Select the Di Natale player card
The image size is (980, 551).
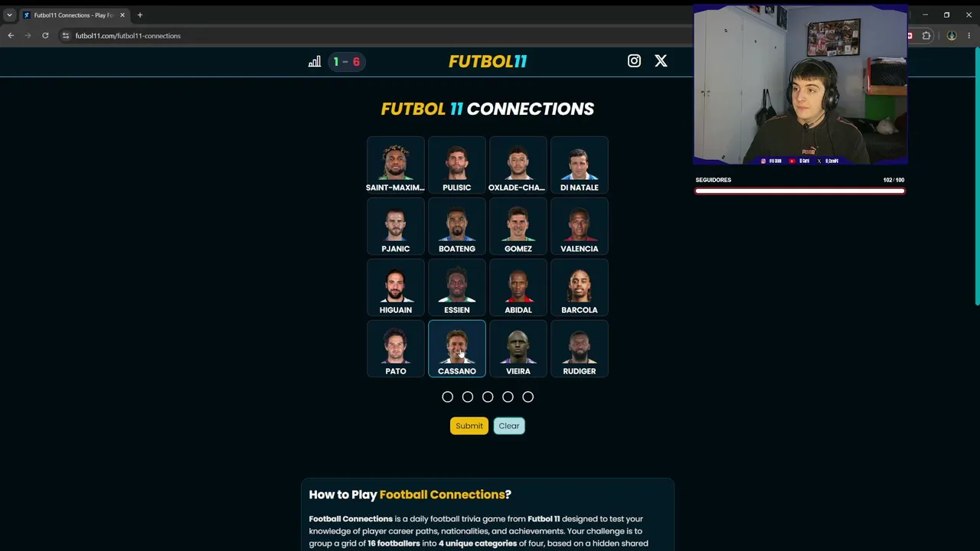[x=580, y=165]
